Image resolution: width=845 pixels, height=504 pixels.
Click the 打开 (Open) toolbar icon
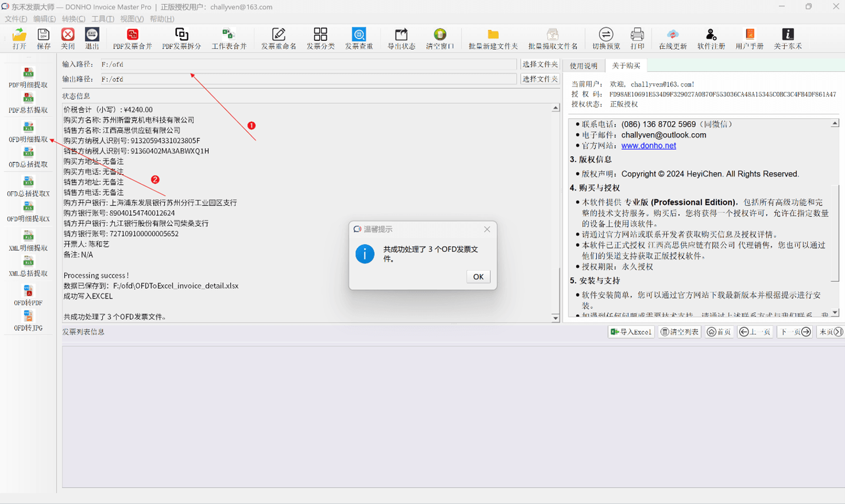(x=20, y=38)
